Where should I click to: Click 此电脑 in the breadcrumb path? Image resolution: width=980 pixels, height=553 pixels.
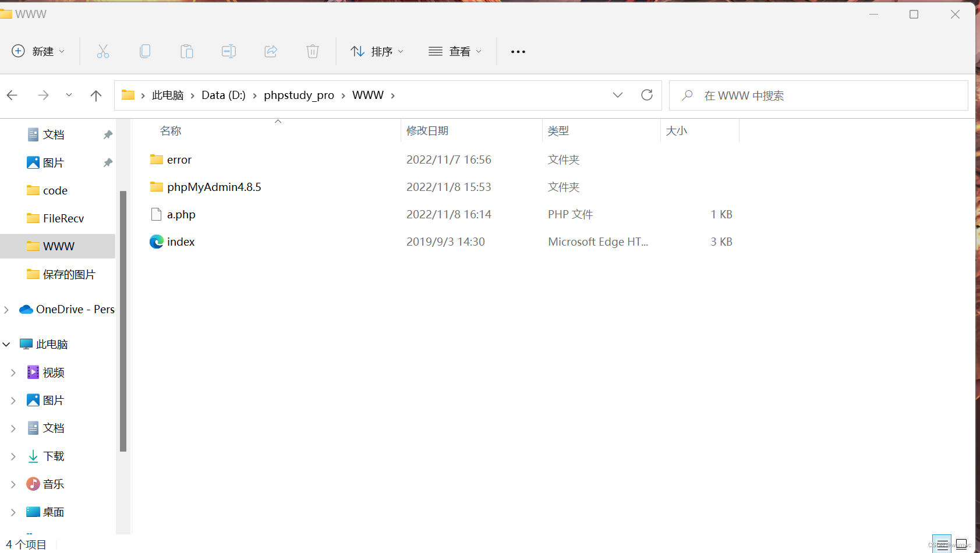[x=168, y=95]
